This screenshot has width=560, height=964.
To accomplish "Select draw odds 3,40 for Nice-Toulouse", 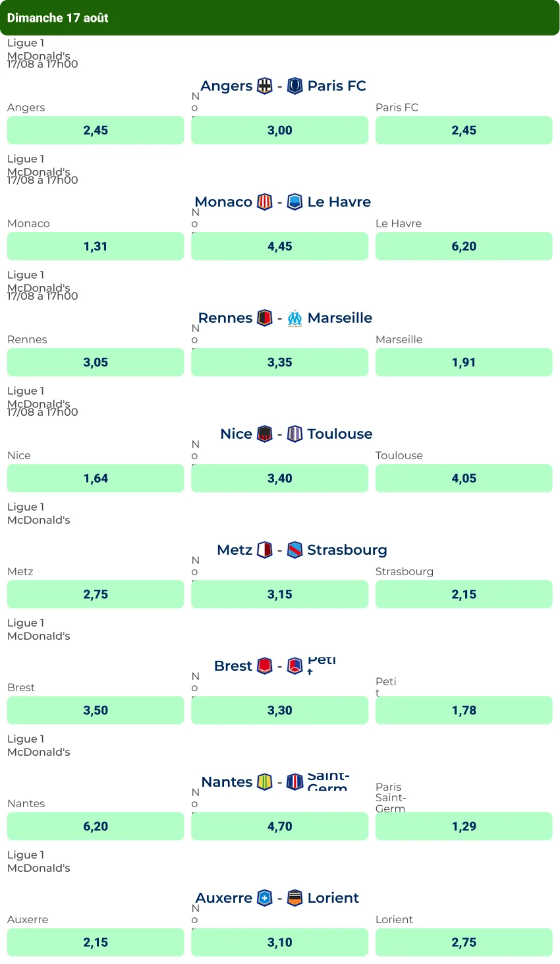I will (279, 478).
